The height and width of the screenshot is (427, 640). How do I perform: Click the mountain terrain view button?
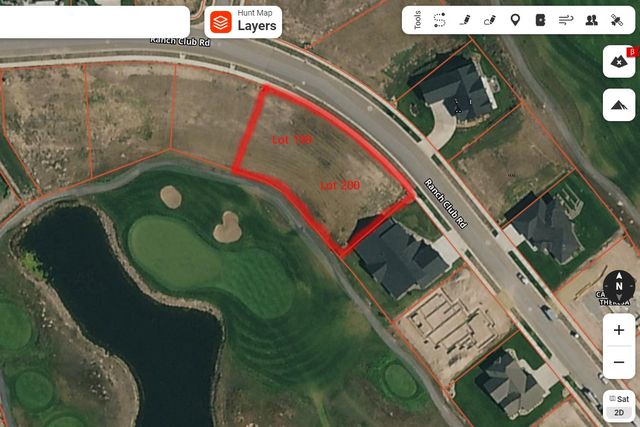(619, 105)
